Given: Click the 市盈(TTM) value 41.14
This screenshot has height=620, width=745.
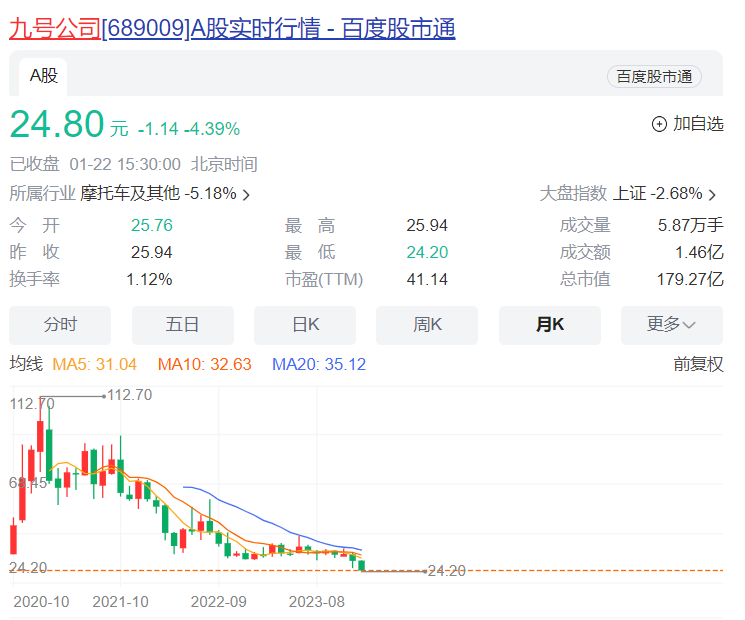Looking at the screenshot, I should pos(427,279).
